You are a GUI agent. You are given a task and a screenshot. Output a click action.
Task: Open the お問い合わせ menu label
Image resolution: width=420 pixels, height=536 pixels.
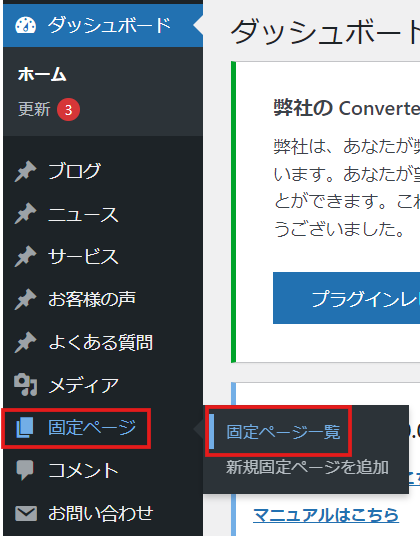101,513
